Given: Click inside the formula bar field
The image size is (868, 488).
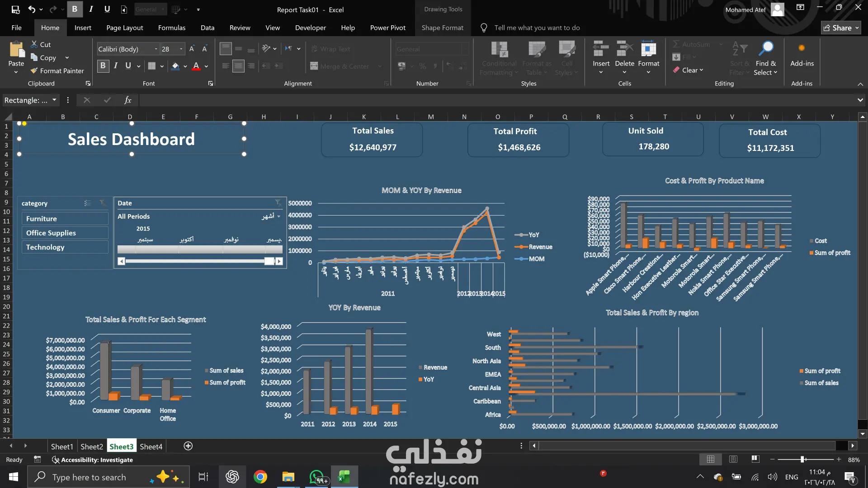Looking at the screenshot, I should point(452,100).
